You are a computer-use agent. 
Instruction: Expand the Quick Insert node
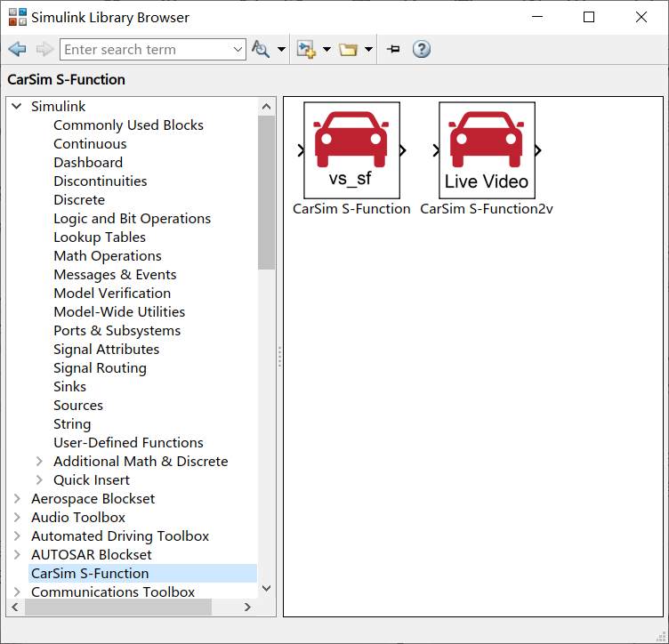pos(39,480)
